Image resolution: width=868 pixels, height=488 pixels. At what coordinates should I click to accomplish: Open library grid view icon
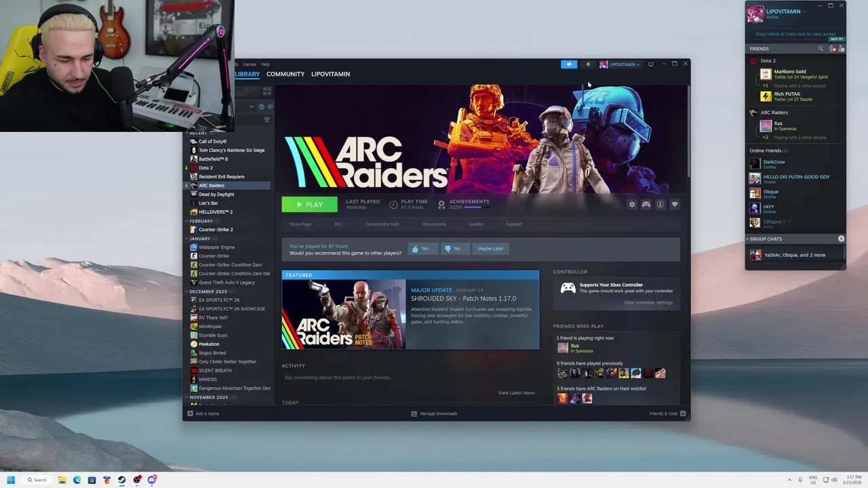pos(267,90)
